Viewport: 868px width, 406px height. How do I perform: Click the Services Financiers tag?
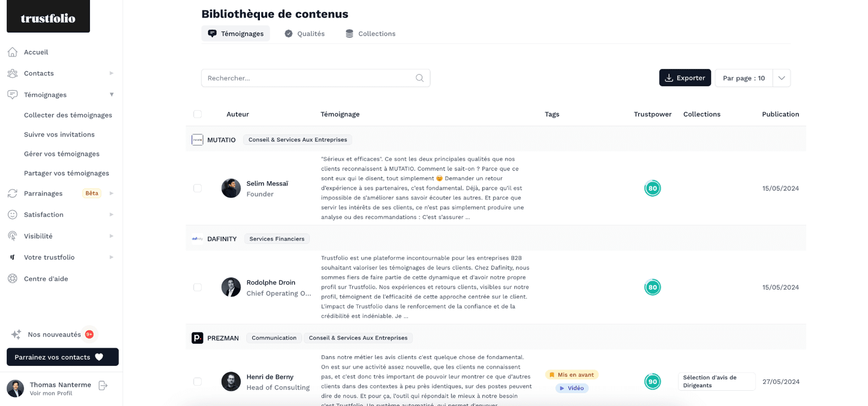point(277,239)
